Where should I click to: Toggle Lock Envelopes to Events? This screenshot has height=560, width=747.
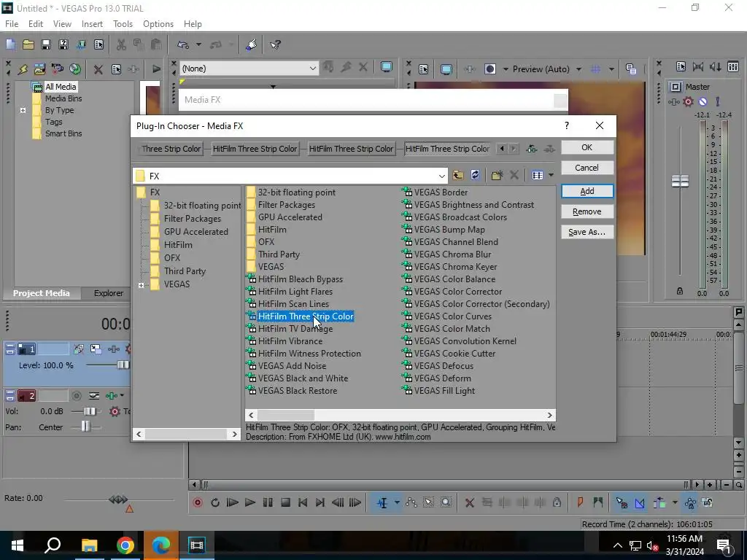[x=690, y=502]
